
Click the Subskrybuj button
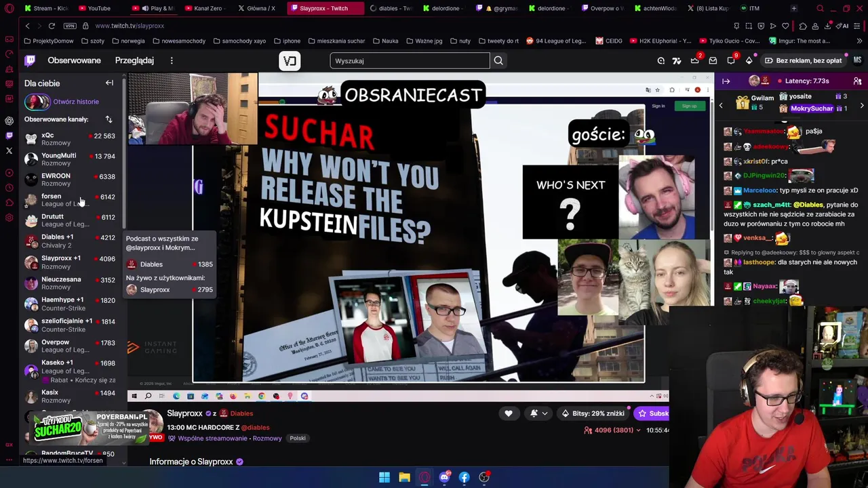[652, 413]
